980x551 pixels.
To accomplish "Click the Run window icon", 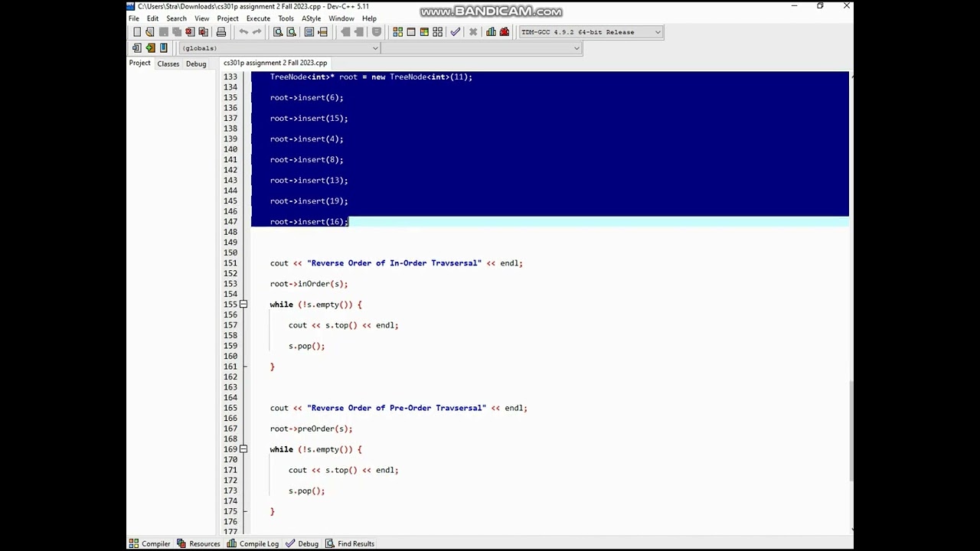I will point(411,32).
